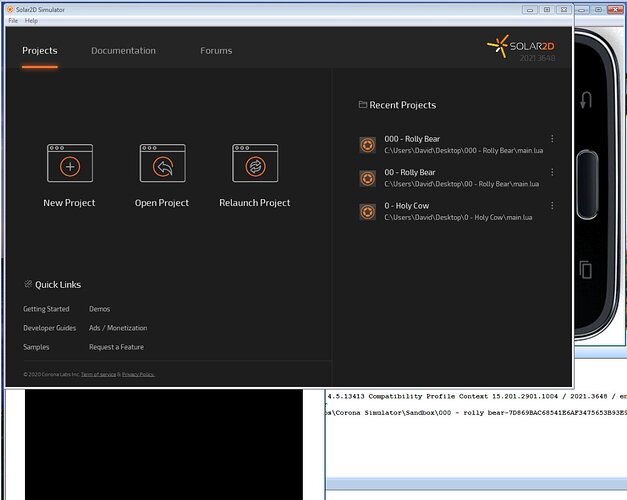
Task: Click the Quick Links heading
Action: coord(58,284)
